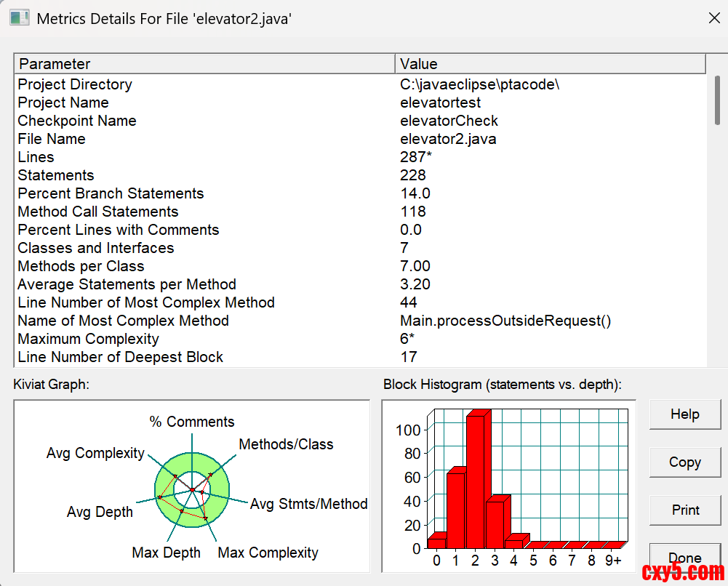Click the Parameter column header
The width and height of the screenshot is (728, 586).
(x=204, y=64)
